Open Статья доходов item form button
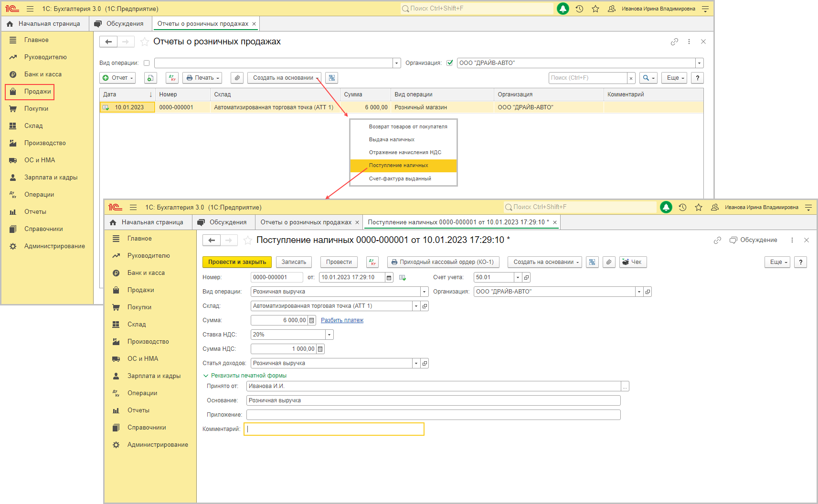 pyautogui.click(x=425, y=363)
